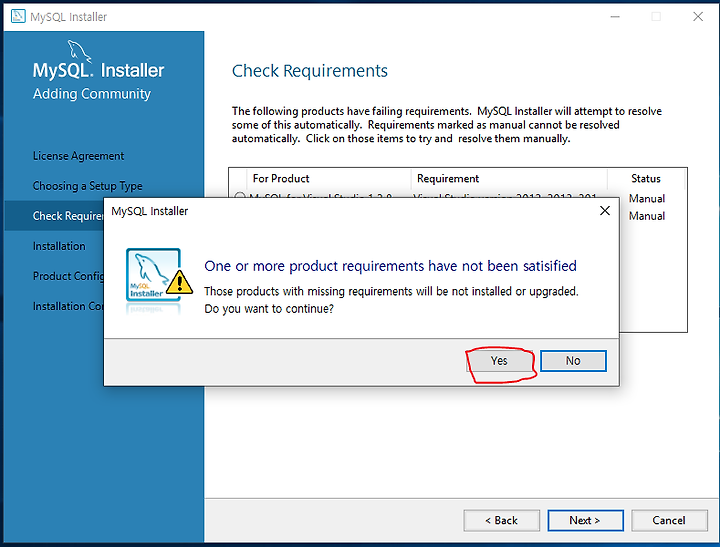720x547 pixels.
Task: Close the MySQL Installer warning dialog
Action: pos(605,210)
